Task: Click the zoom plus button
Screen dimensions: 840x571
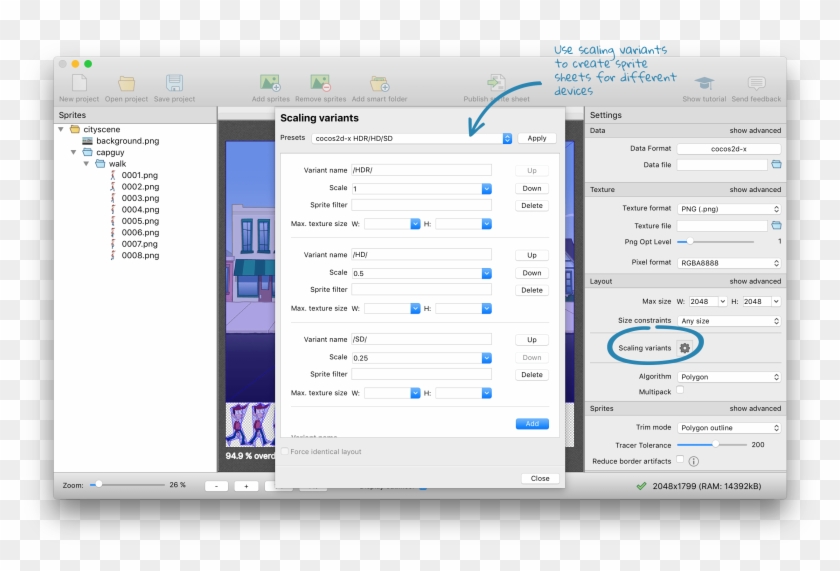Action: point(246,486)
